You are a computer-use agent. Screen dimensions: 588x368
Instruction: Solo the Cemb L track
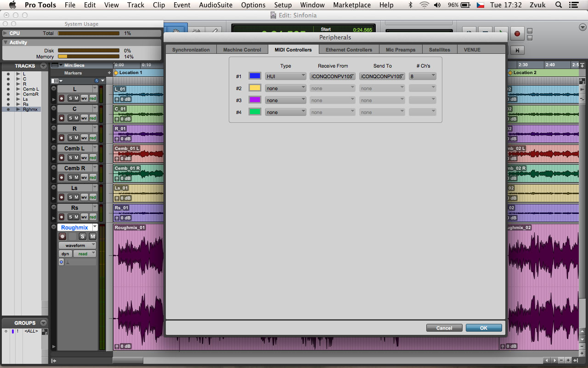pyautogui.click(x=70, y=158)
